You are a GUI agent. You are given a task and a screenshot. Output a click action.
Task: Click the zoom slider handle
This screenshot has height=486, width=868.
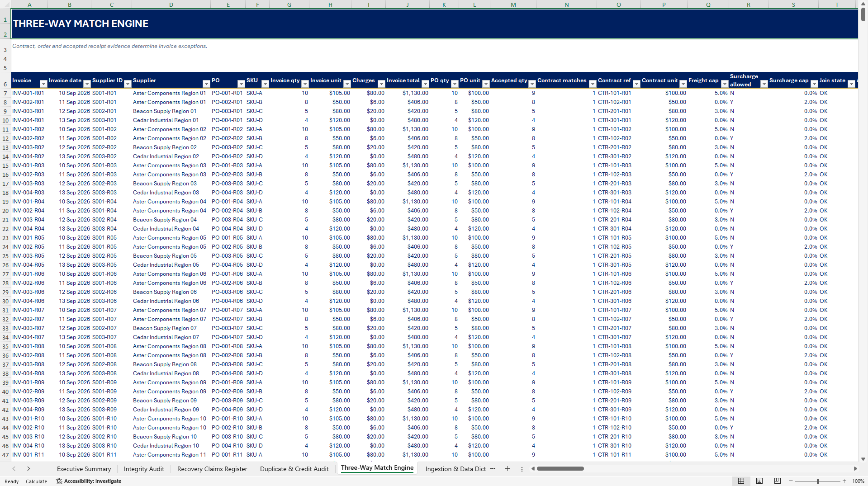point(818,481)
